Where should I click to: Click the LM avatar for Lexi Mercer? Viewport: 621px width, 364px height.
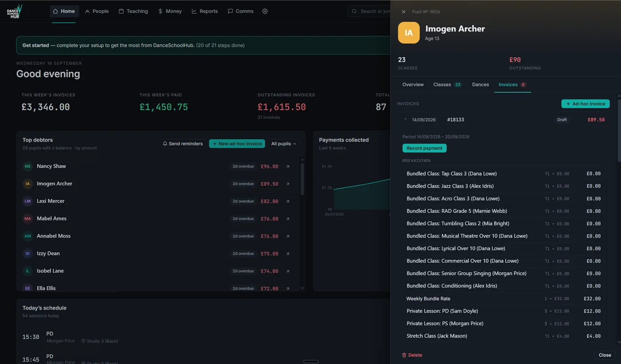(28, 201)
